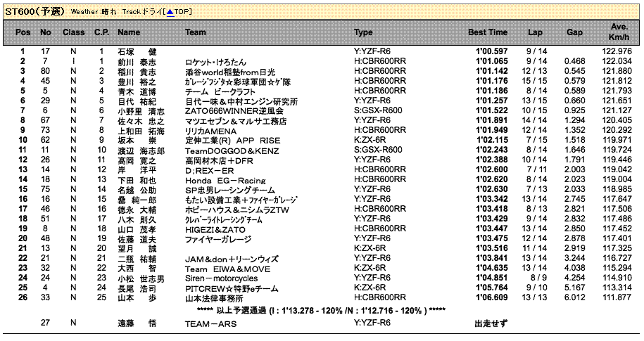Click gap value 2.003
The height and width of the screenshot is (341, 644).
point(574,169)
